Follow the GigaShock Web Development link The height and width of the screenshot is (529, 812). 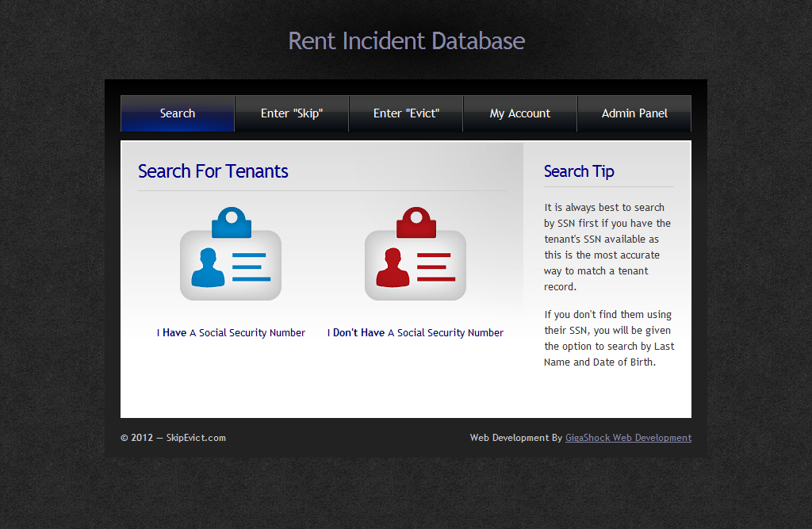628,438
